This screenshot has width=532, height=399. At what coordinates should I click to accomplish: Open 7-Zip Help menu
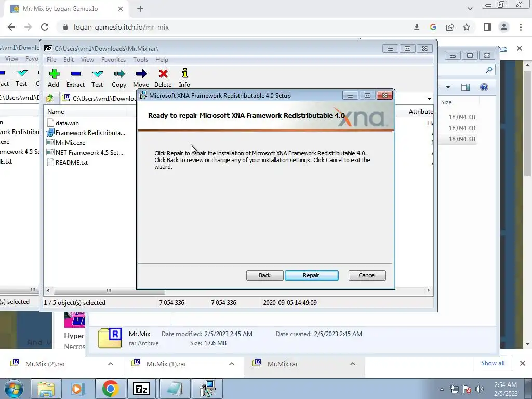[x=162, y=60]
